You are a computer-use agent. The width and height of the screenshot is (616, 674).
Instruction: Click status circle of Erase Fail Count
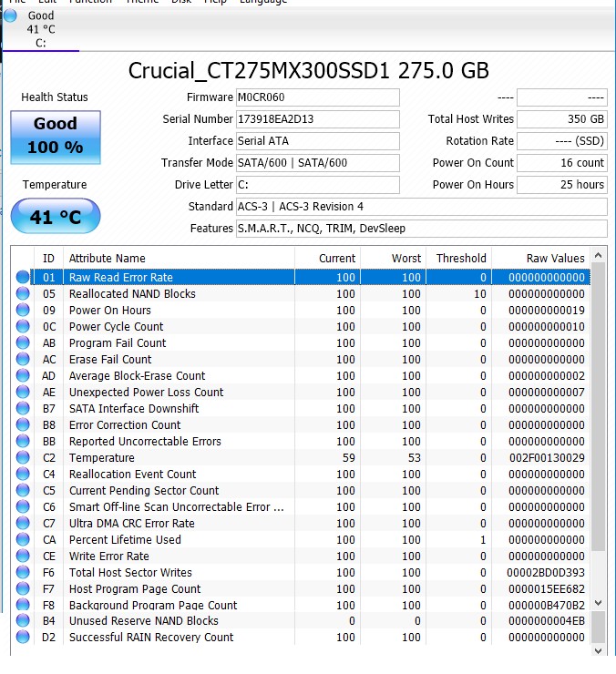(x=23, y=359)
